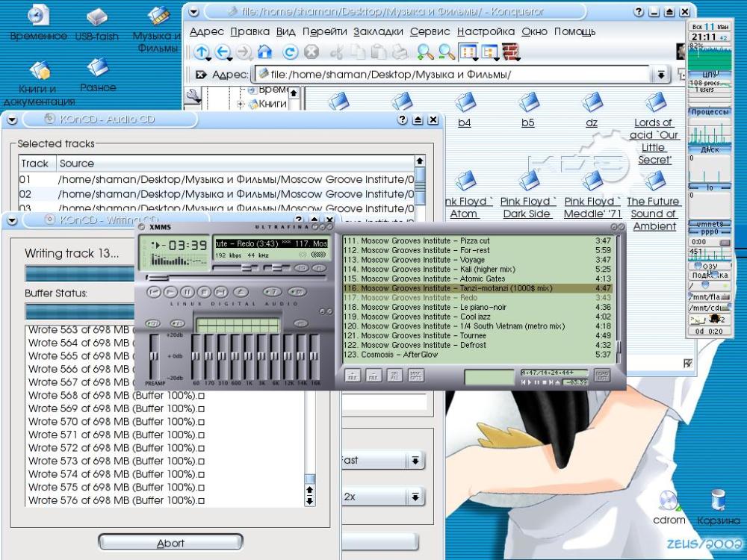Zoom out with the minus magnifier icon
The image size is (747, 560).
[x=447, y=52]
